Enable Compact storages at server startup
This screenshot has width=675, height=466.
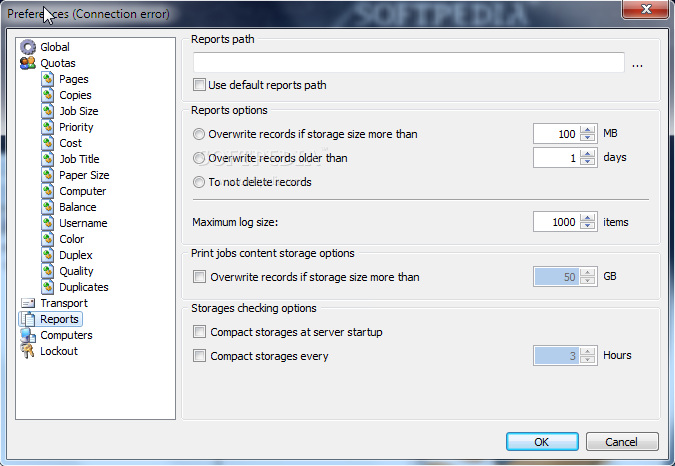point(199,332)
